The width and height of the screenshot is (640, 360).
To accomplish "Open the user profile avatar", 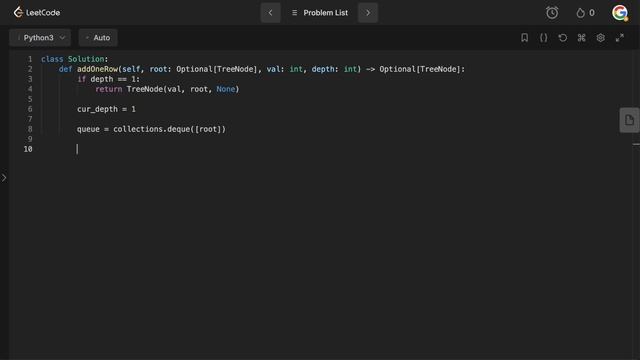I will pyautogui.click(x=620, y=13).
